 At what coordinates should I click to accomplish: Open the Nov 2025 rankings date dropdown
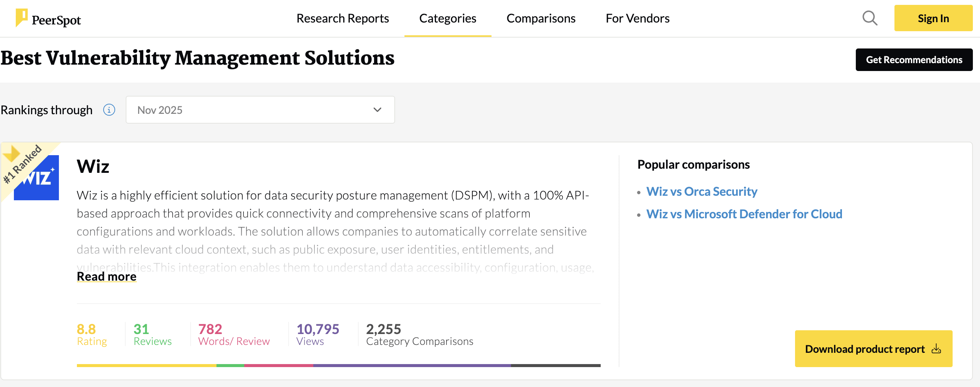coord(260,110)
